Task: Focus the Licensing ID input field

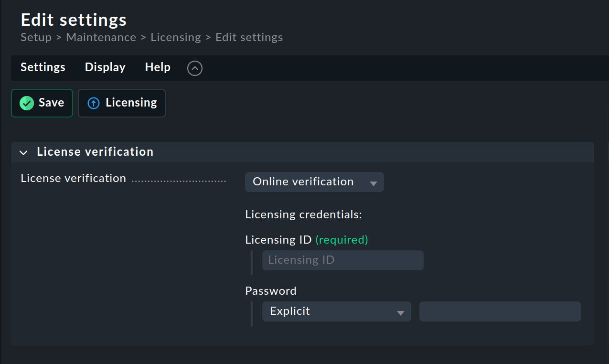Action: [x=343, y=260]
